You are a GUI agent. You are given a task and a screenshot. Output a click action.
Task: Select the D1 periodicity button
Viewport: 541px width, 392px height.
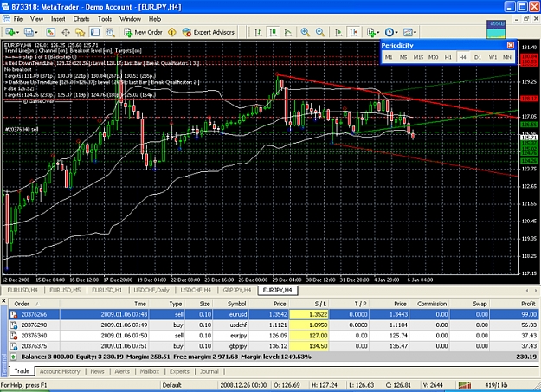478,57
